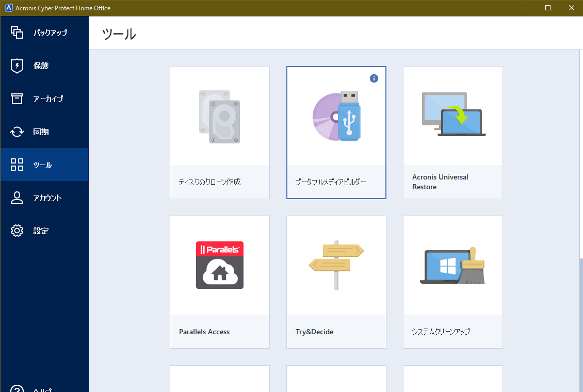The image size is (583, 392).
Task: Click the USB and disc media builder icon
Action: coord(336,116)
